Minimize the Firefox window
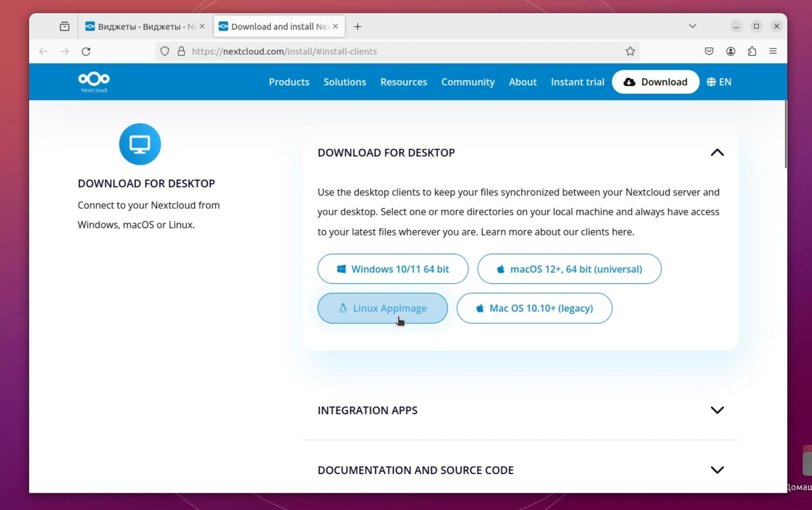This screenshot has width=812, height=510. [736, 26]
